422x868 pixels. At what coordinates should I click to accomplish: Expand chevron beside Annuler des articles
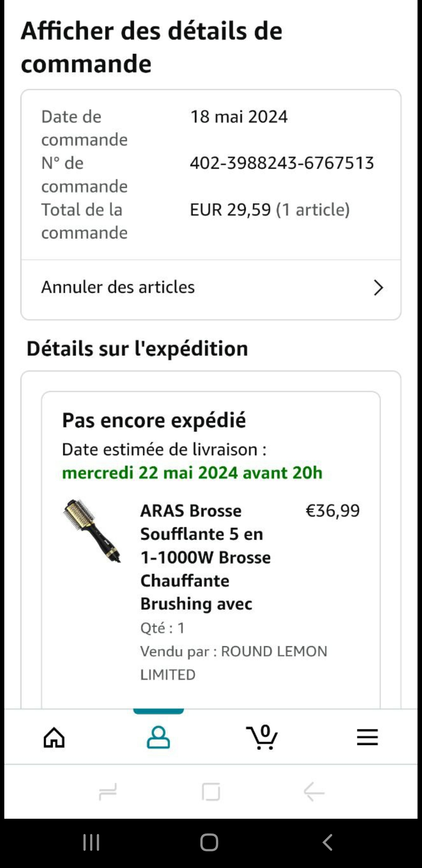[x=378, y=288]
